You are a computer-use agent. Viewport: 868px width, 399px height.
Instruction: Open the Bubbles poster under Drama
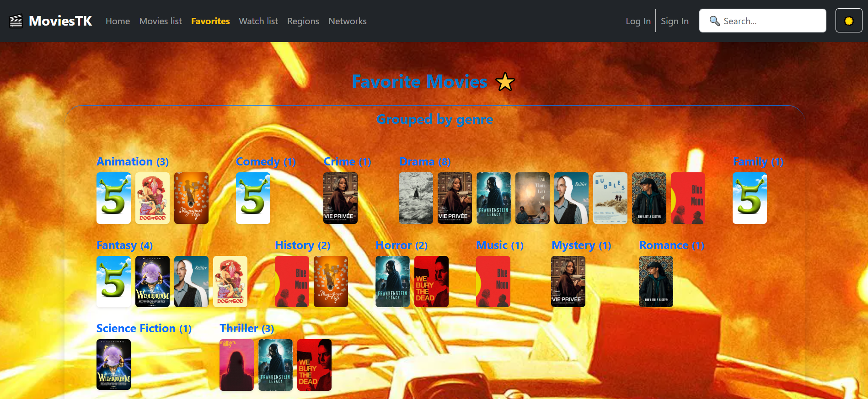click(x=610, y=198)
